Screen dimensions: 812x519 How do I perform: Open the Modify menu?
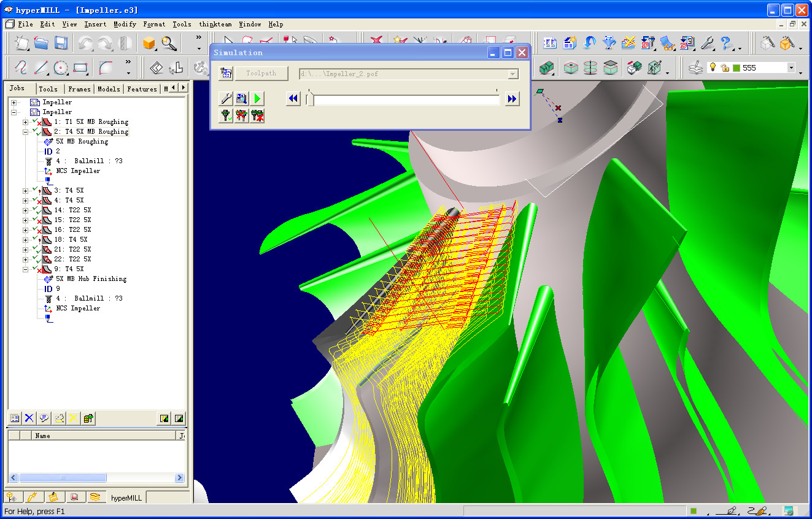point(125,25)
